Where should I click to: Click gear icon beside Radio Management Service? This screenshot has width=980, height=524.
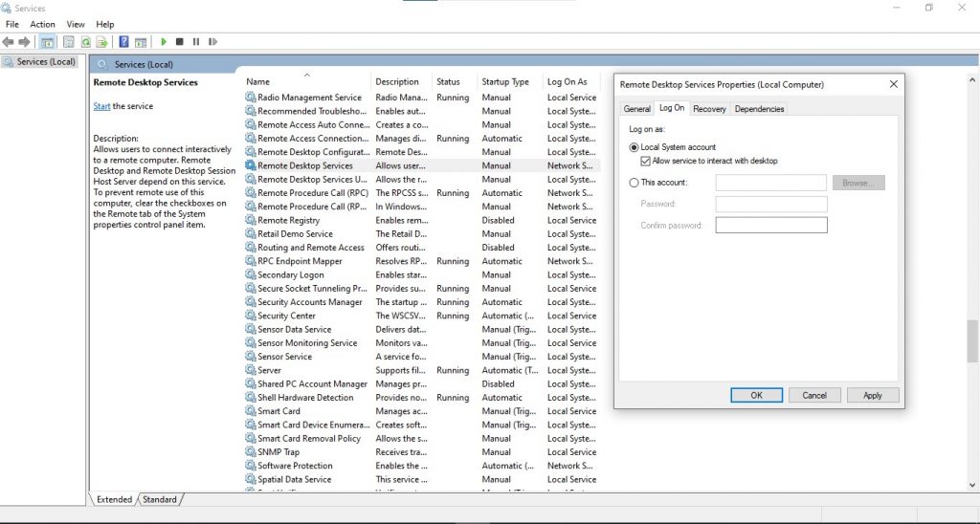(x=251, y=98)
